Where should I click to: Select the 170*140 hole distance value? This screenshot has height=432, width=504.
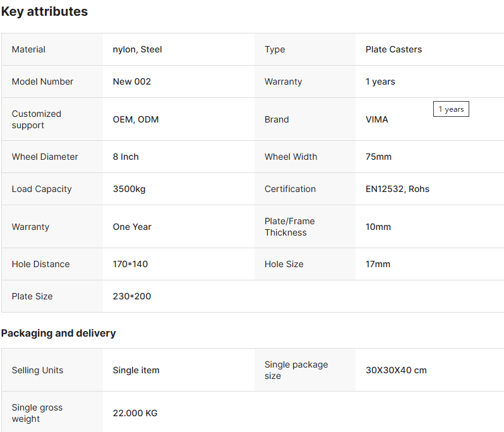pos(130,264)
